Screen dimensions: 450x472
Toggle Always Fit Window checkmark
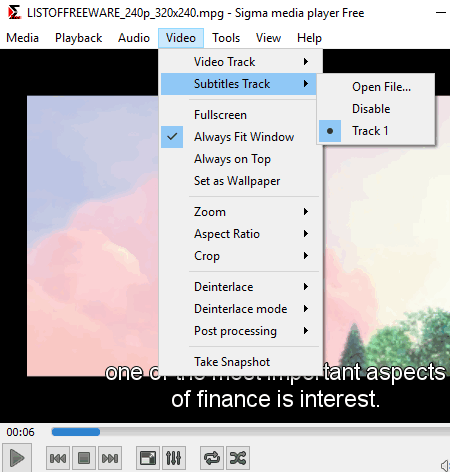pyautogui.click(x=240, y=137)
